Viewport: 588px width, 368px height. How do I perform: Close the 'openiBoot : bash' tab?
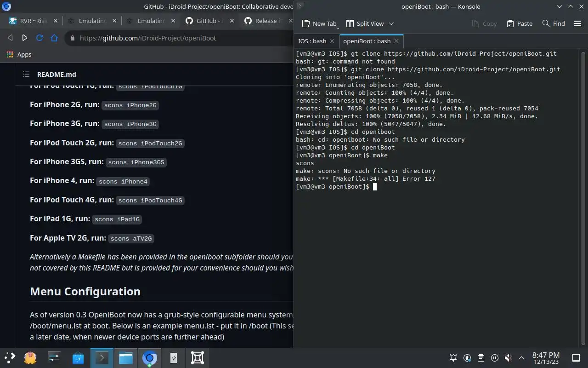(396, 41)
